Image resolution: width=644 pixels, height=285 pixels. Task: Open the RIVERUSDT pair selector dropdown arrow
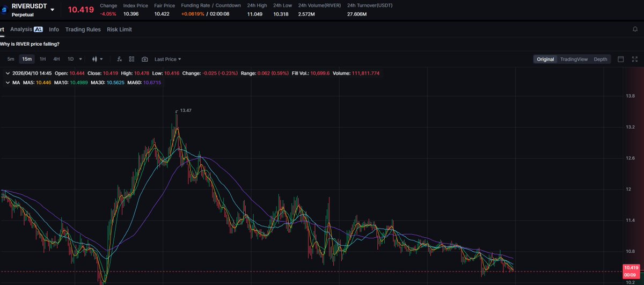(52, 10)
